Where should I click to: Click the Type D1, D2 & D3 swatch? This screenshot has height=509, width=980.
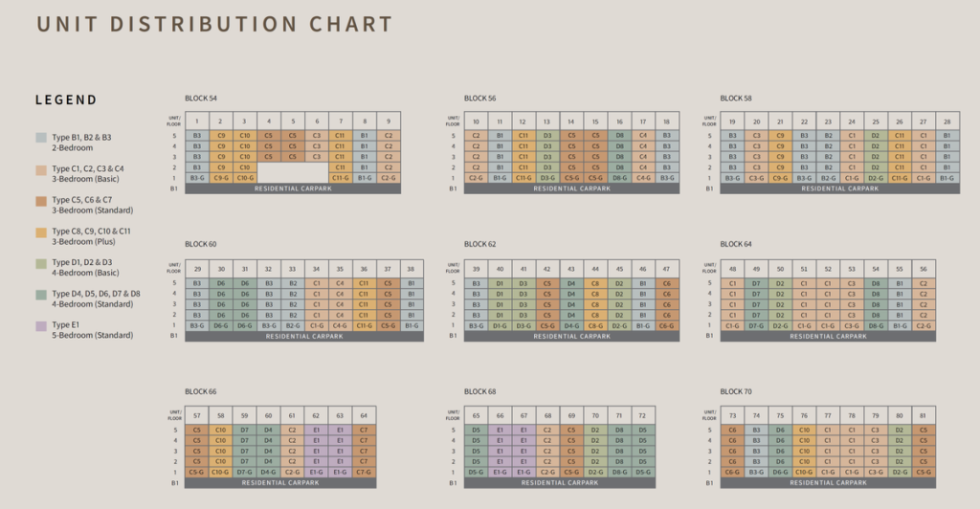click(x=39, y=262)
